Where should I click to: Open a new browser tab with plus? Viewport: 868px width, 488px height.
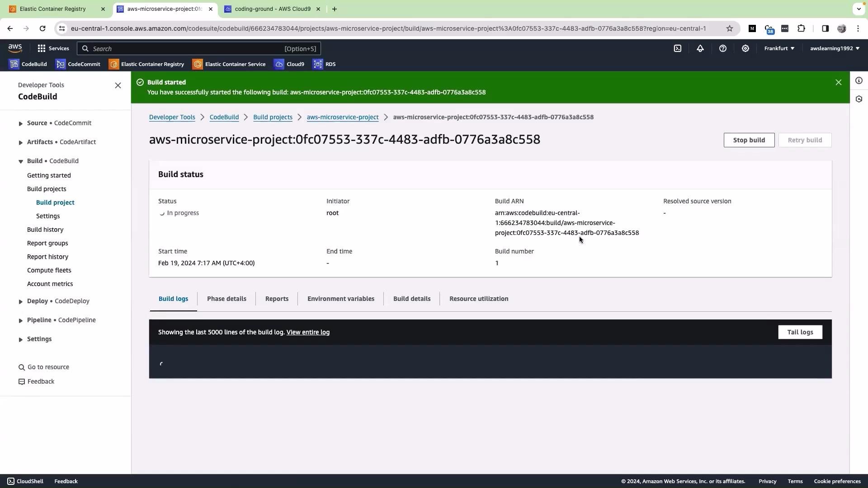pos(334,9)
